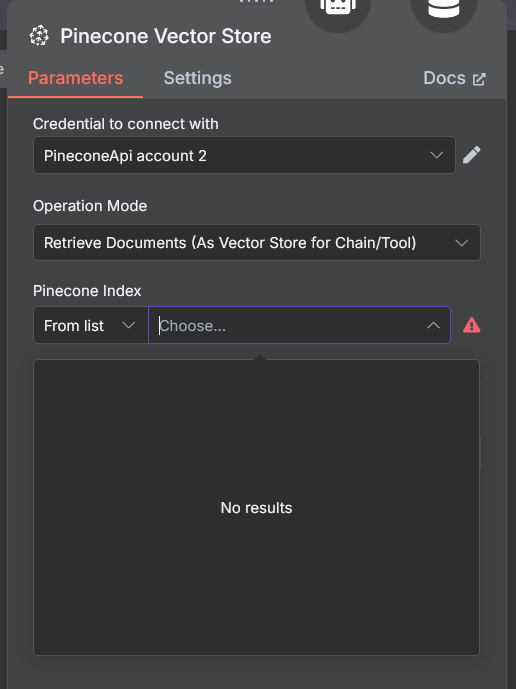Viewport: 516px width, 689px height.
Task: Click the Pinecone Index label
Action: [87, 290]
